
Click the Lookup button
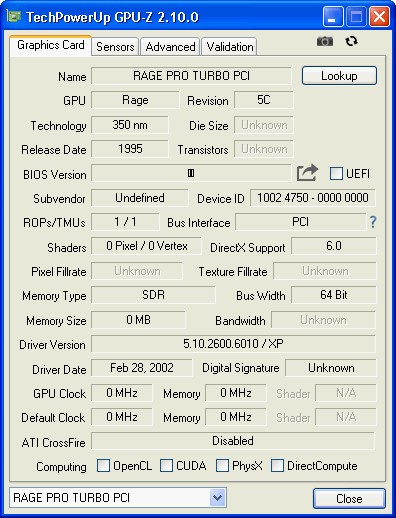click(x=339, y=76)
